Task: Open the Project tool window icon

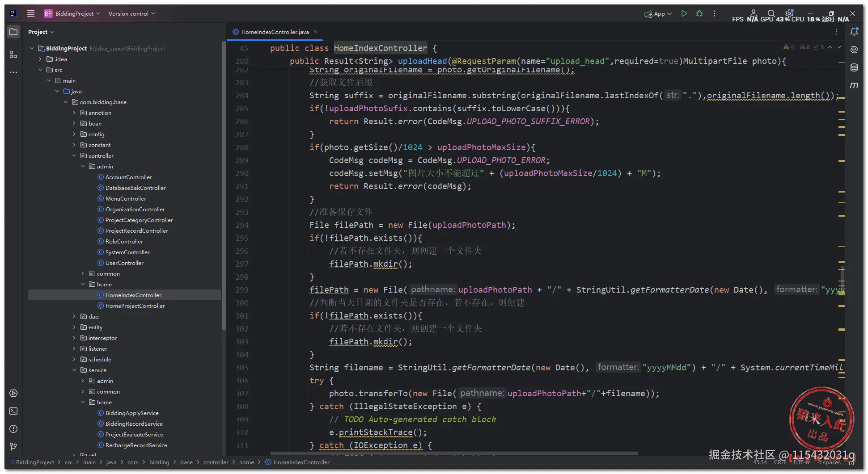Action: [13, 32]
